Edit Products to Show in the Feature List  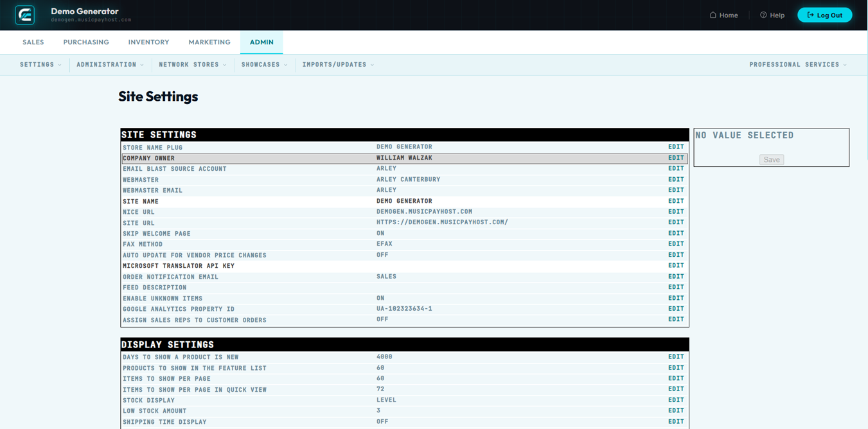pyautogui.click(x=676, y=368)
